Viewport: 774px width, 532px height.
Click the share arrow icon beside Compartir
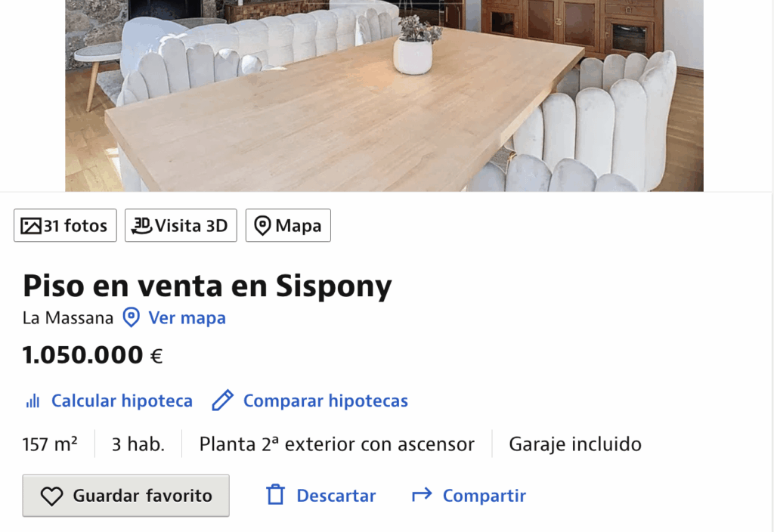(x=421, y=495)
